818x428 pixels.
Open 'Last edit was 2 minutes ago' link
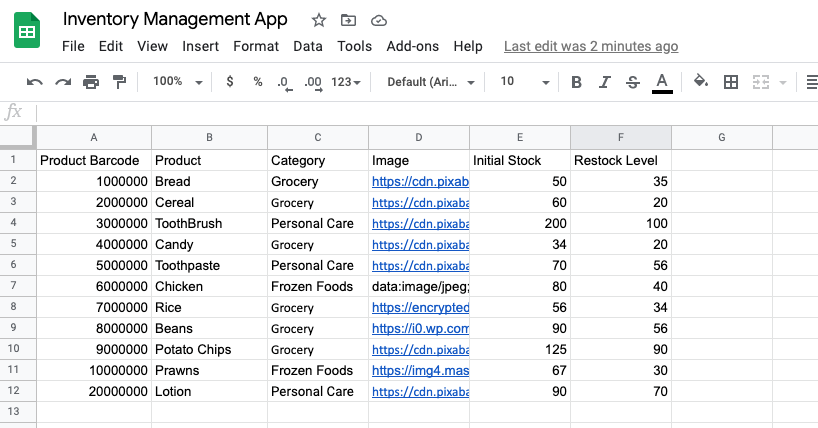pos(591,46)
